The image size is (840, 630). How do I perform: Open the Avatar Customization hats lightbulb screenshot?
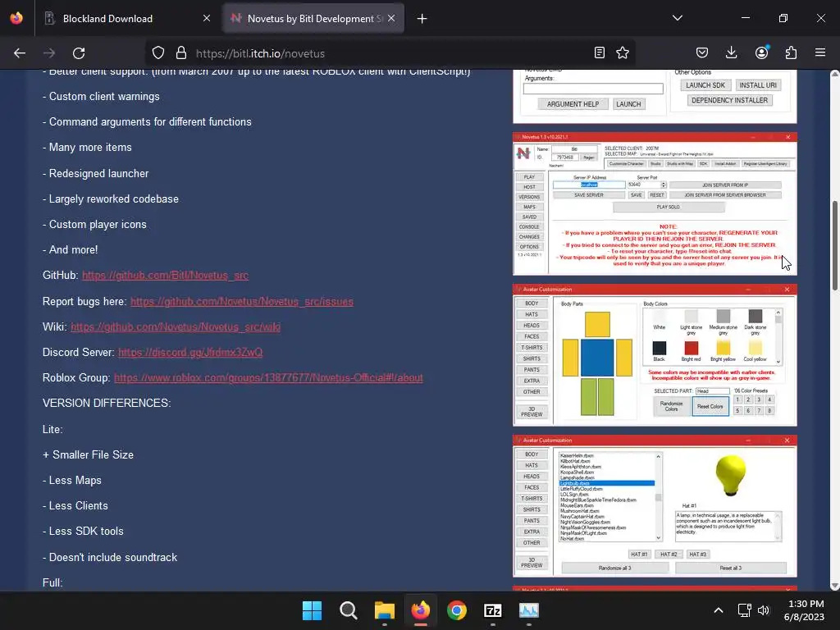pyautogui.click(x=655, y=506)
